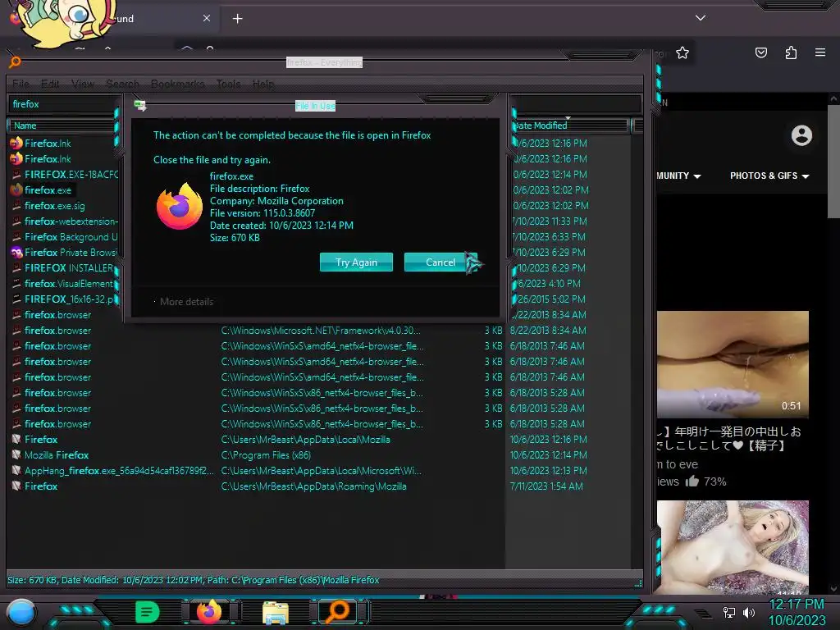The image size is (840, 630).
Task: Expand the PHOTOS & GIFS dropdown
Action: (769, 176)
